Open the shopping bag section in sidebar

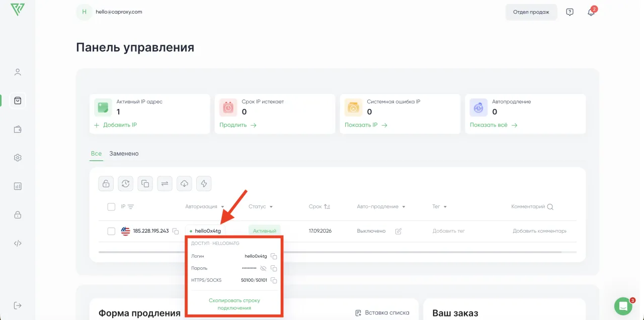coord(18,100)
